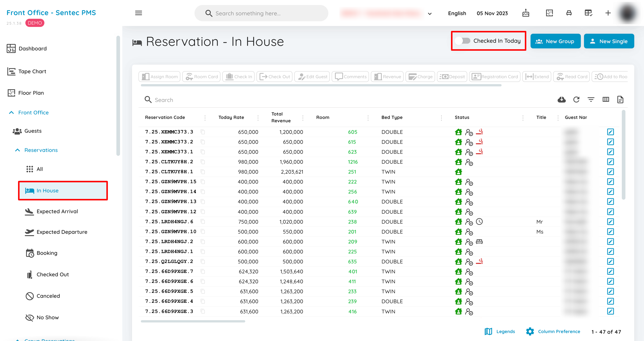644x341 pixels.
Task: Edit reservation row for room 1216
Action: pyautogui.click(x=610, y=162)
